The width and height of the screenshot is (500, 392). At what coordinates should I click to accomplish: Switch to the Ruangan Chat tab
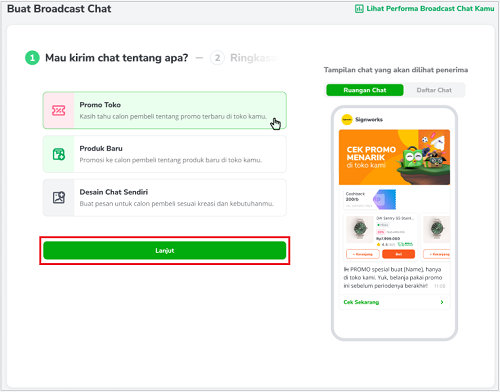pyautogui.click(x=365, y=90)
